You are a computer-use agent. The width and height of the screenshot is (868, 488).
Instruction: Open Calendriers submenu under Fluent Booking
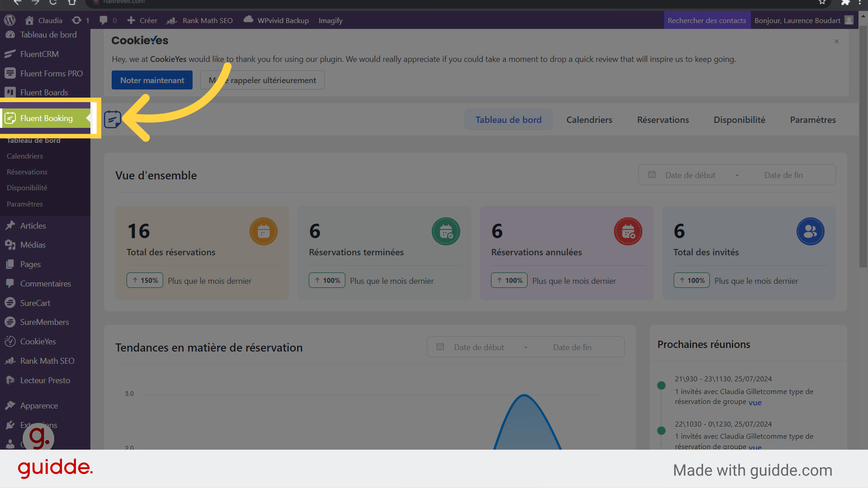pyautogui.click(x=25, y=156)
